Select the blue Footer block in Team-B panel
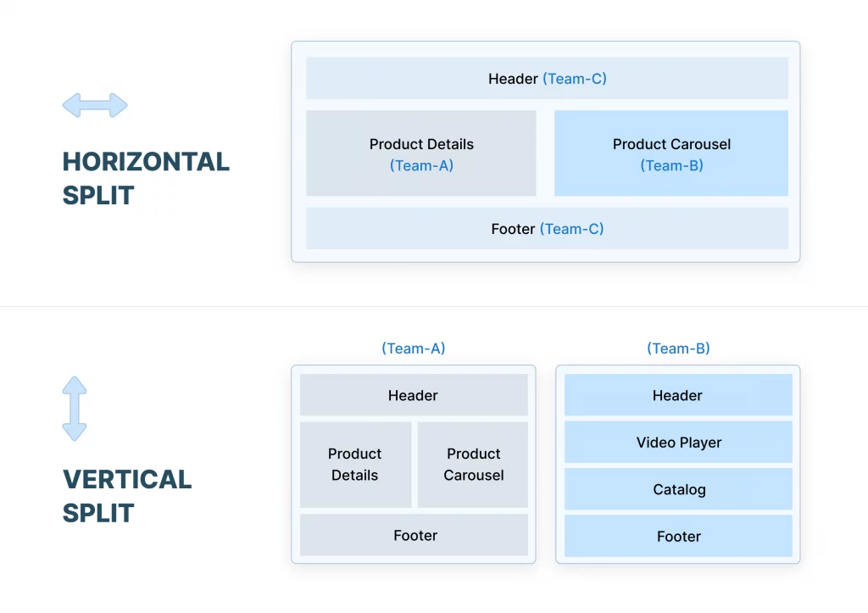 678,536
